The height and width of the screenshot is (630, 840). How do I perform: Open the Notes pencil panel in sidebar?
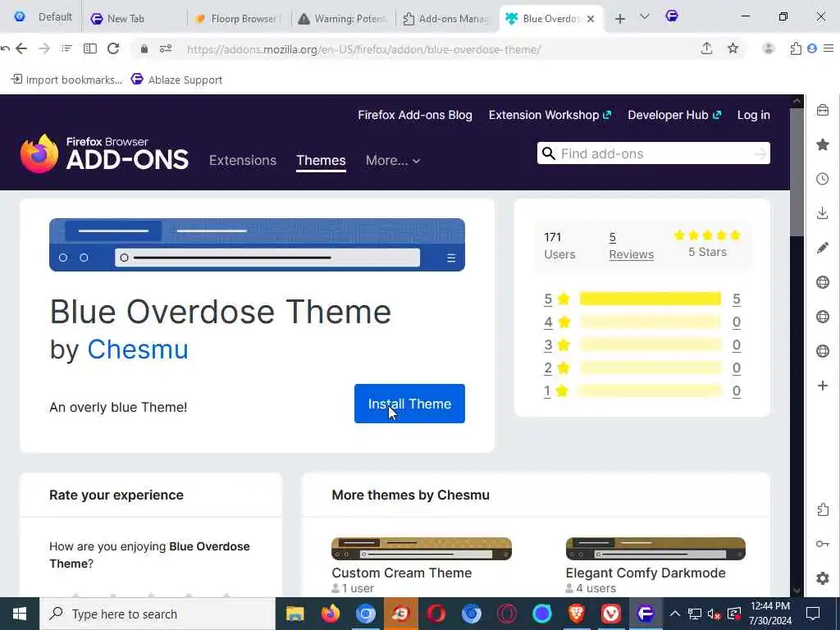pos(822,248)
